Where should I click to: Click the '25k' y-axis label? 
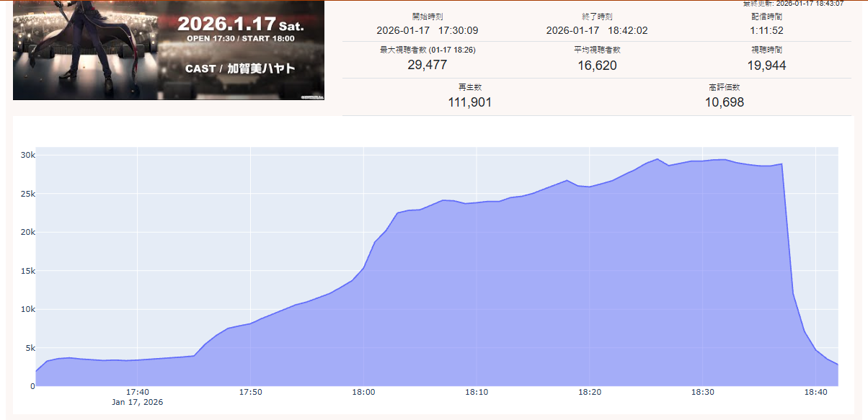pyautogui.click(x=27, y=194)
